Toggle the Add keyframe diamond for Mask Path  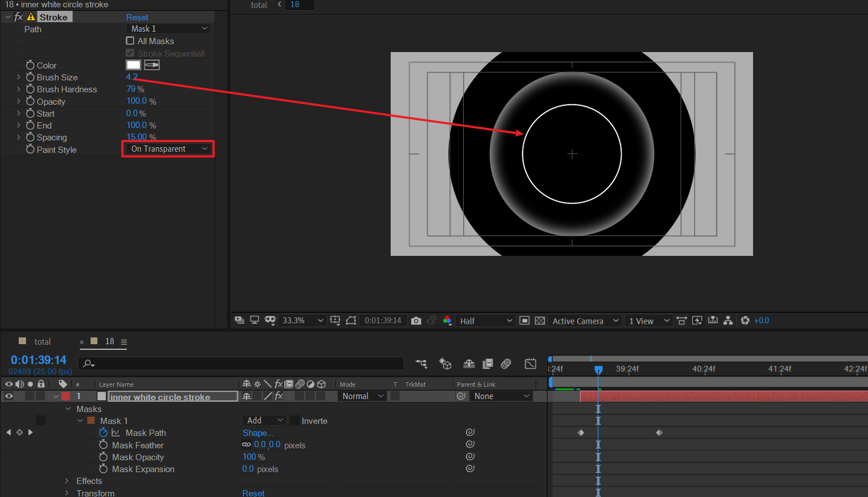[x=19, y=432]
